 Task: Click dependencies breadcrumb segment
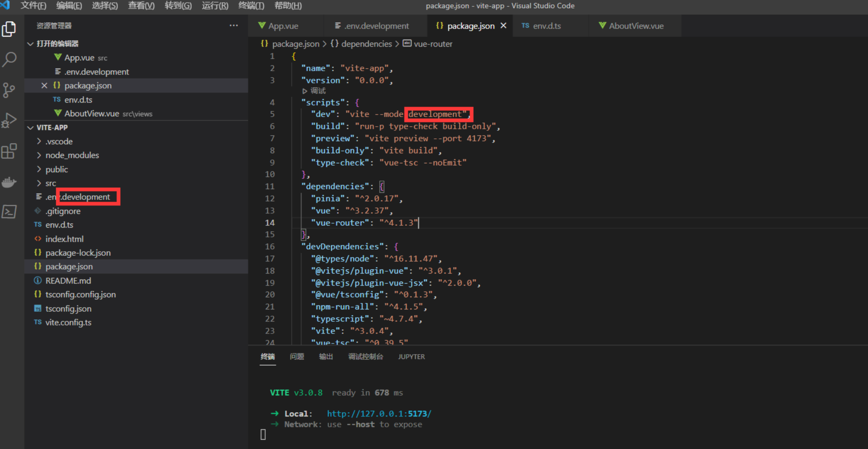[x=367, y=44]
